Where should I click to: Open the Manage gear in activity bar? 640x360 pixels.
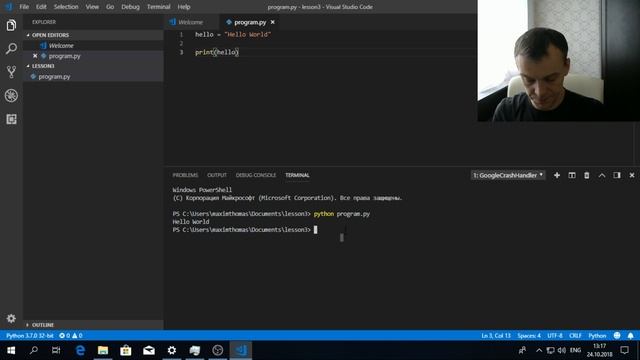click(x=11, y=318)
